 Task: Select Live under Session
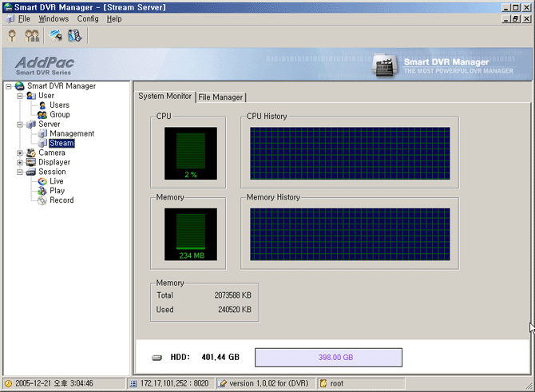[57, 181]
